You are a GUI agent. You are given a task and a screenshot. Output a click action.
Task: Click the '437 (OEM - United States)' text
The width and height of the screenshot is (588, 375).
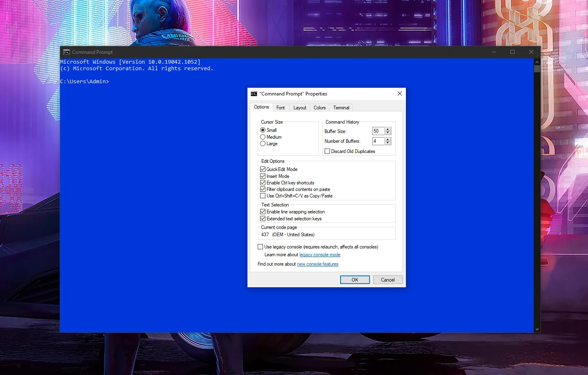click(x=288, y=235)
